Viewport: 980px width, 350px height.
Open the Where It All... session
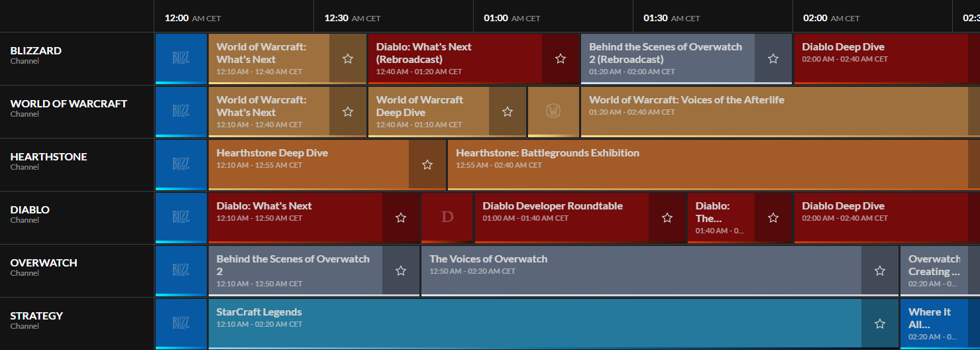click(940, 323)
